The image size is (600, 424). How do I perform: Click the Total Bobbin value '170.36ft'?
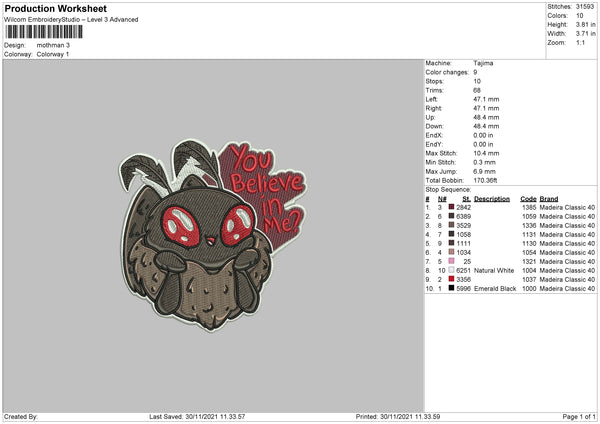click(485, 180)
